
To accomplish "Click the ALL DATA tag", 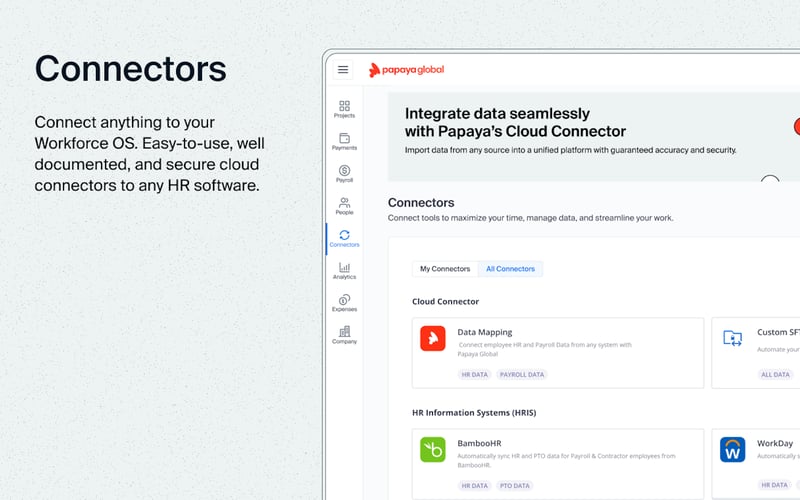I will [x=775, y=374].
